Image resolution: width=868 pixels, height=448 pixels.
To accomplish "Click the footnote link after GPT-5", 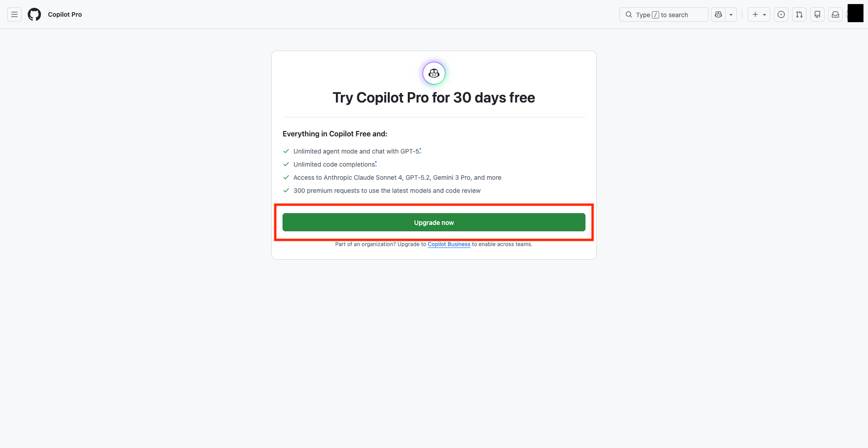I will (420, 149).
